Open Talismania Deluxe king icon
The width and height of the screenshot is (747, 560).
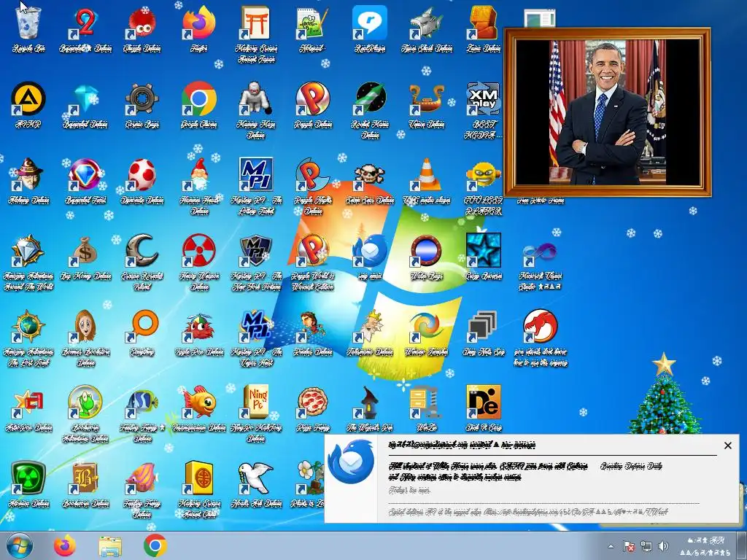(370, 326)
